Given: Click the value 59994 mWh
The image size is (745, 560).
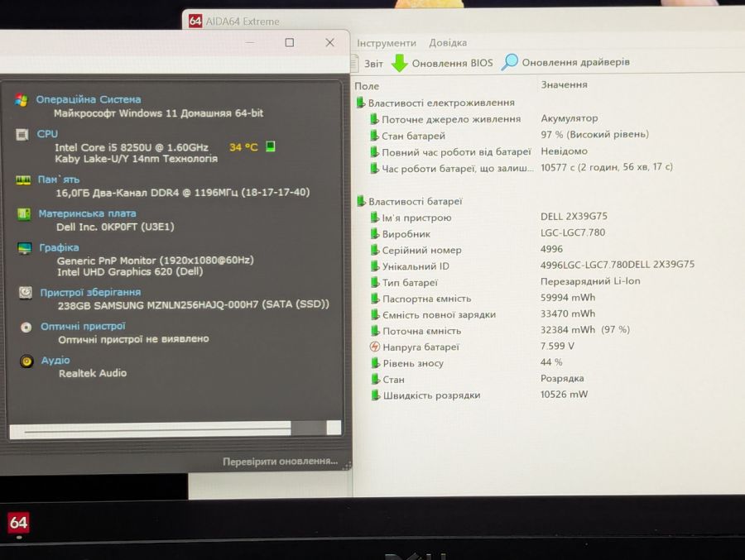Looking at the screenshot, I should pyautogui.click(x=568, y=297).
